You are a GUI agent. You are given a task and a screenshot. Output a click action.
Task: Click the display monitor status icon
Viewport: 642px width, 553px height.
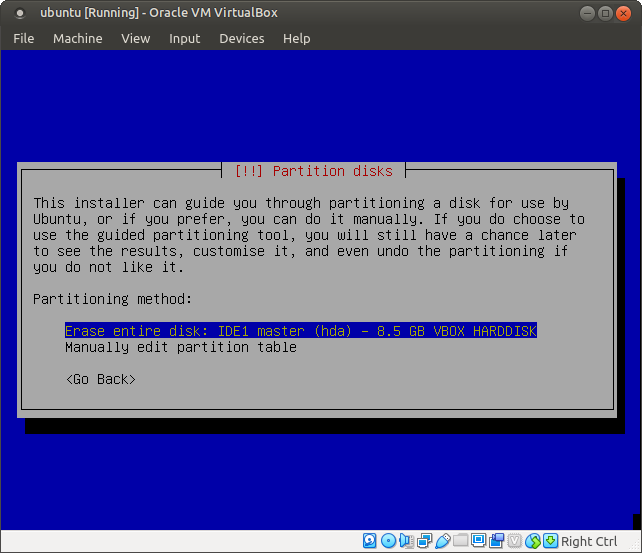pyautogui.click(x=478, y=540)
